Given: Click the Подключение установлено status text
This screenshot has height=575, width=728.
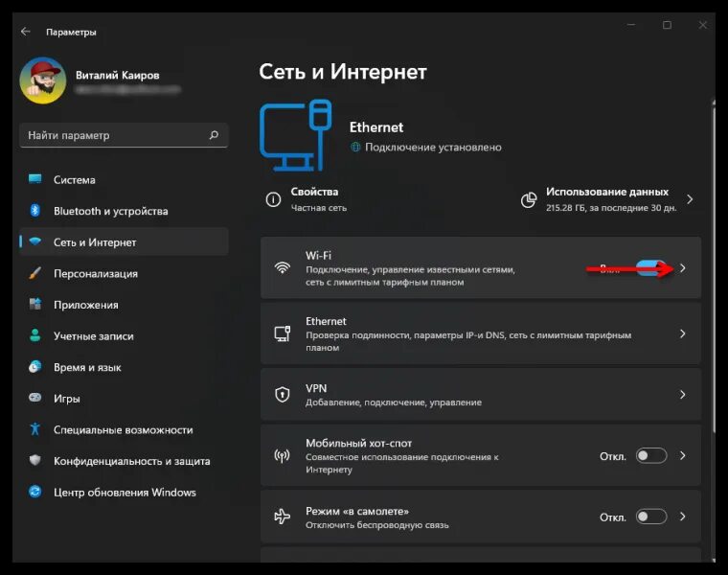Looking at the screenshot, I should pyautogui.click(x=433, y=147).
